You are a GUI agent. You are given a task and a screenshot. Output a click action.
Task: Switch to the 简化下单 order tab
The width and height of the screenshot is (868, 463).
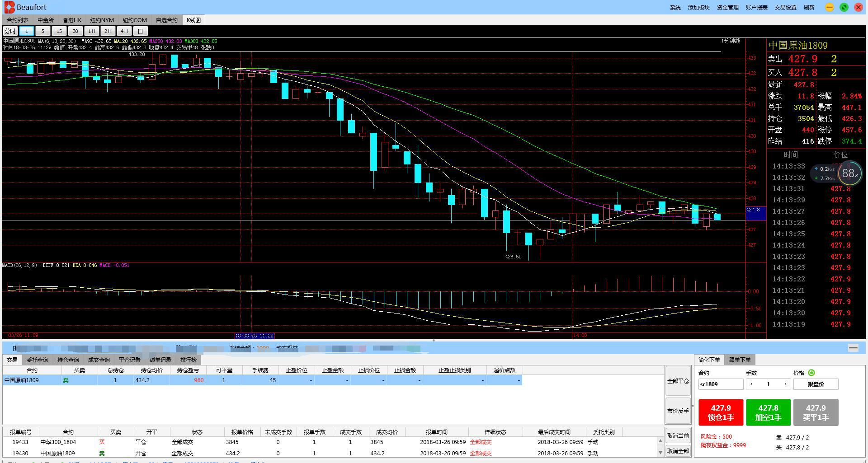(709, 360)
